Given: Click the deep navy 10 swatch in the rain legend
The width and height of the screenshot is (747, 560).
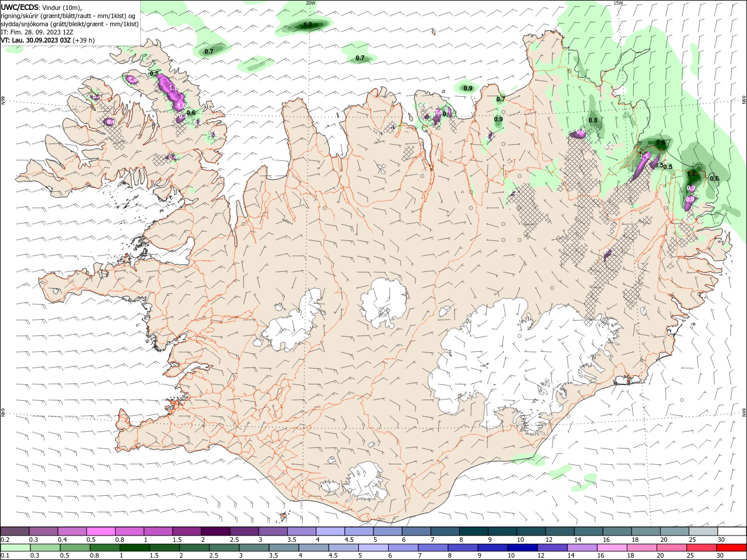Looking at the screenshot, I should pos(522,548).
